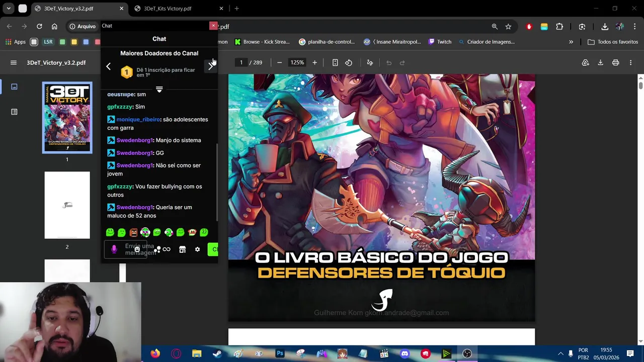The width and height of the screenshot is (644, 362).
Task: Click the emoji picker in chat input
Action: pyautogui.click(x=137, y=249)
